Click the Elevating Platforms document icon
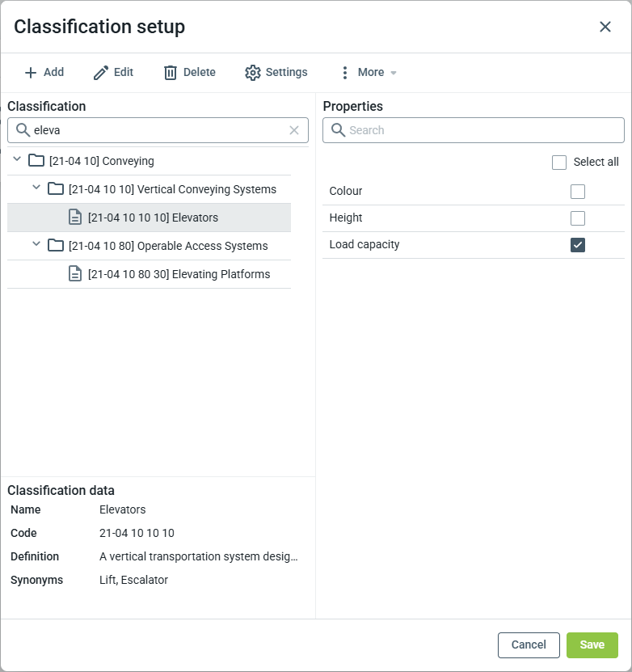632x672 pixels. [75, 274]
